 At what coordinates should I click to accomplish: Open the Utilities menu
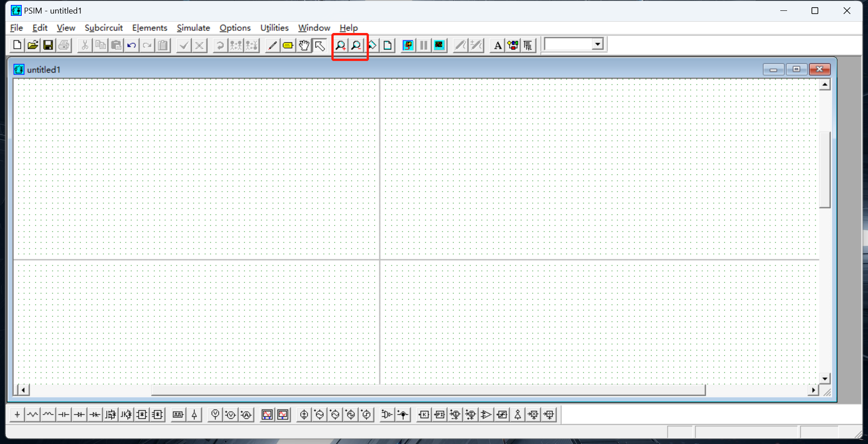[274, 28]
